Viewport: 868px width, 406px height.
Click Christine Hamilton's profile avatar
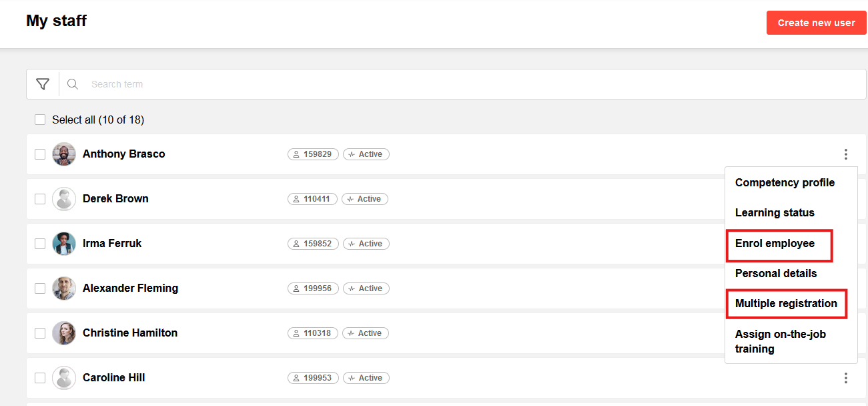(x=64, y=333)
